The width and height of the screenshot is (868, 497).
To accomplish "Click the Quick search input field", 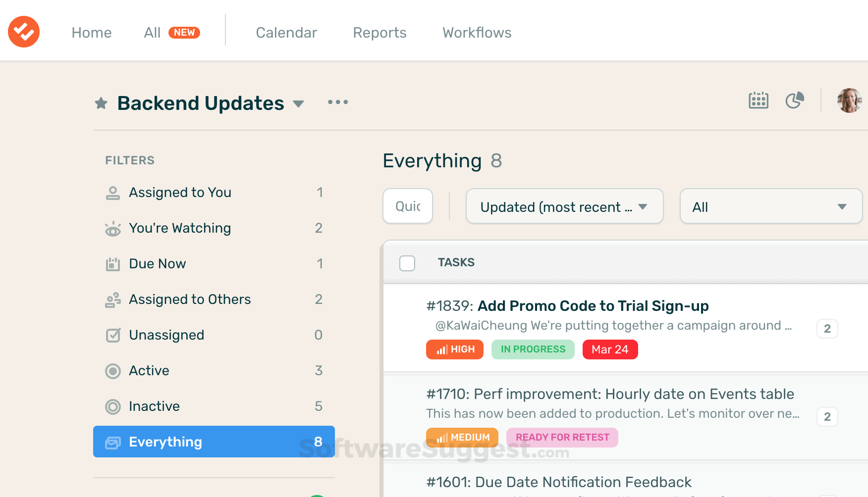I will click(x=408, y=206).
